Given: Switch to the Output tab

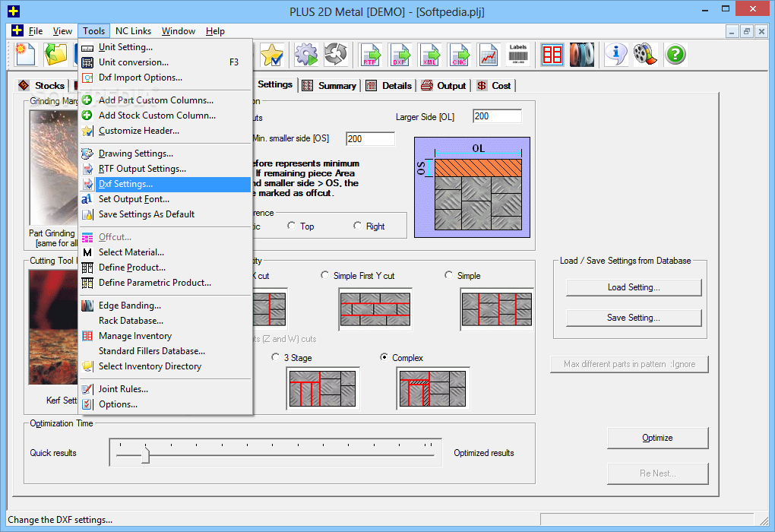Looking at the screenshot, I should (444, 86).
